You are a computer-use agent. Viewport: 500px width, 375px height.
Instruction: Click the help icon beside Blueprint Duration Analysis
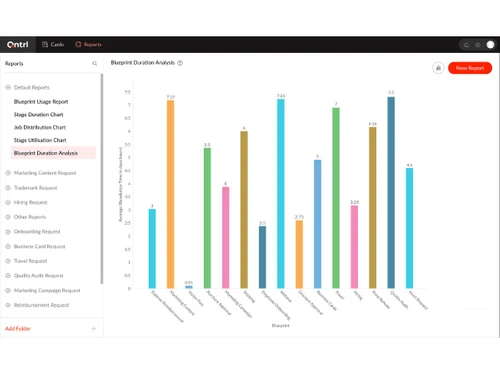click(180, 63)
